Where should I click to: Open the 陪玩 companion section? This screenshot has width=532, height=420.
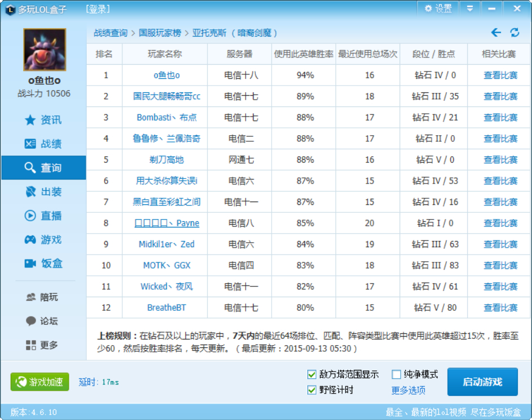(42, 297)
